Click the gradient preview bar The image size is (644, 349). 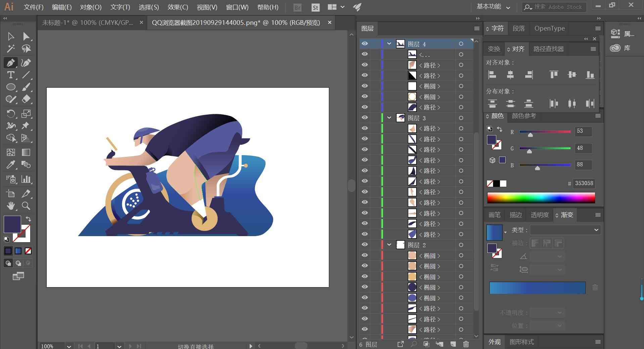[537, 288]
